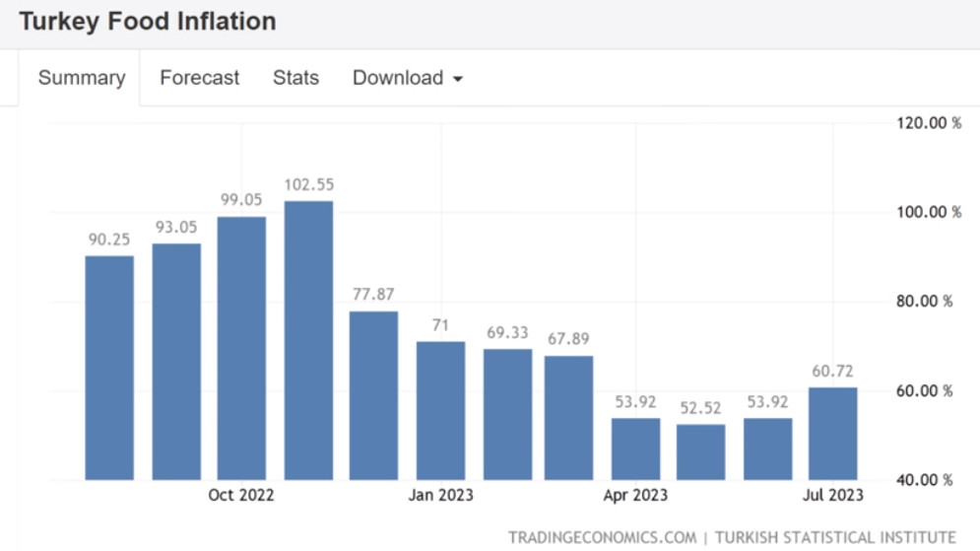Click the 77.87 value label
Screen dimensions: 980x551
pos(373,294)
